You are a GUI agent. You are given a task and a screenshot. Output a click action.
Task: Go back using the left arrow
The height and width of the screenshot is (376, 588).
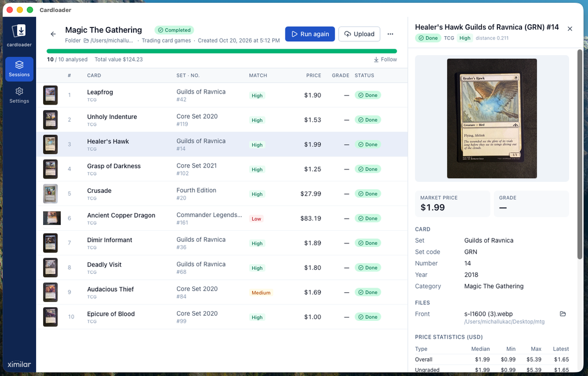(53, 34)
